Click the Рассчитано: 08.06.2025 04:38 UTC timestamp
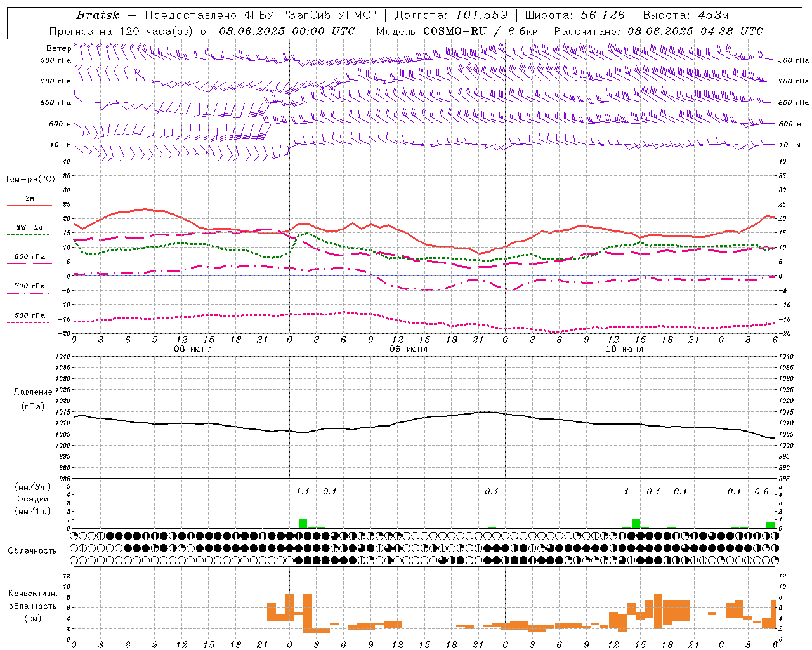Screen dimensions: 812x650 pos(658,31)
